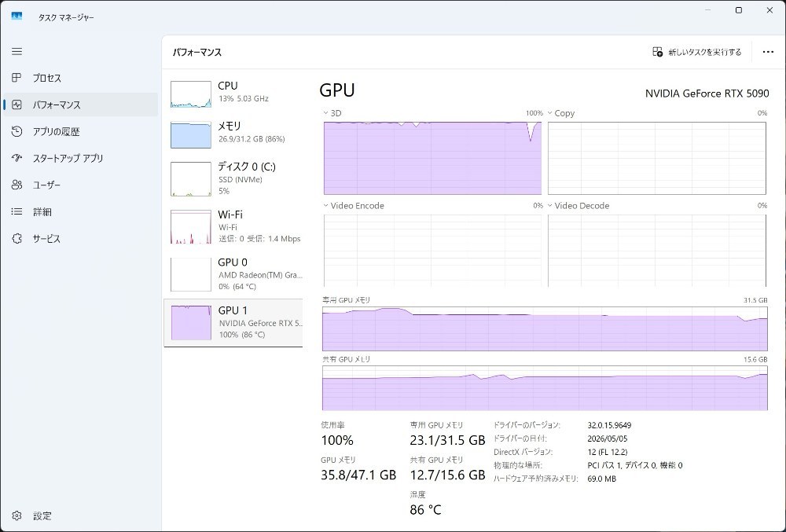Maximize the Task Manager window

pos(738,10)
